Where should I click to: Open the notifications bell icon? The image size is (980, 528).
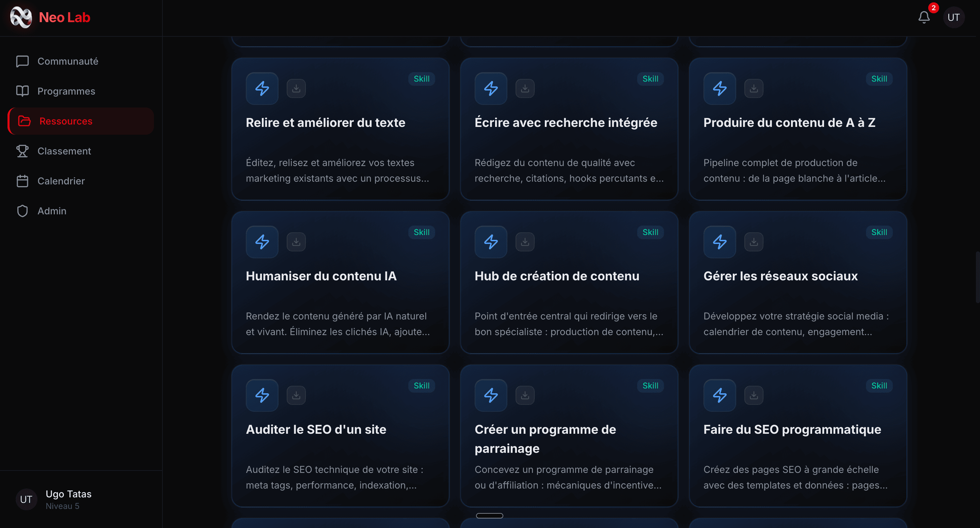(924, 17)
